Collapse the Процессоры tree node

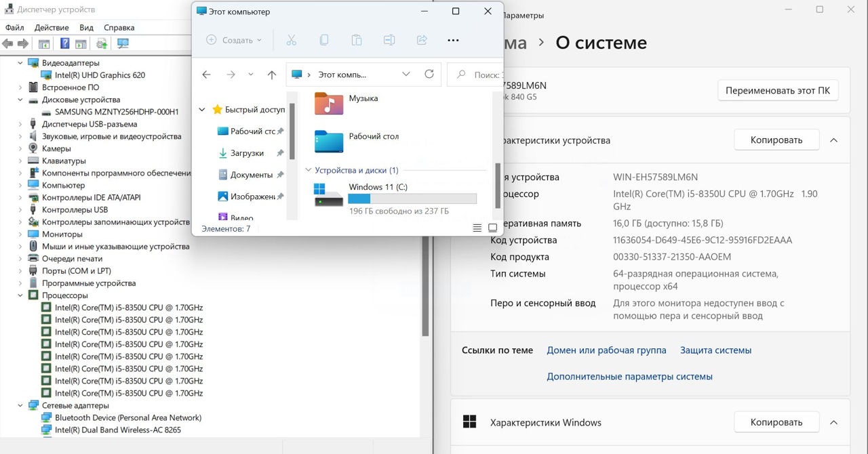(20, 295)
